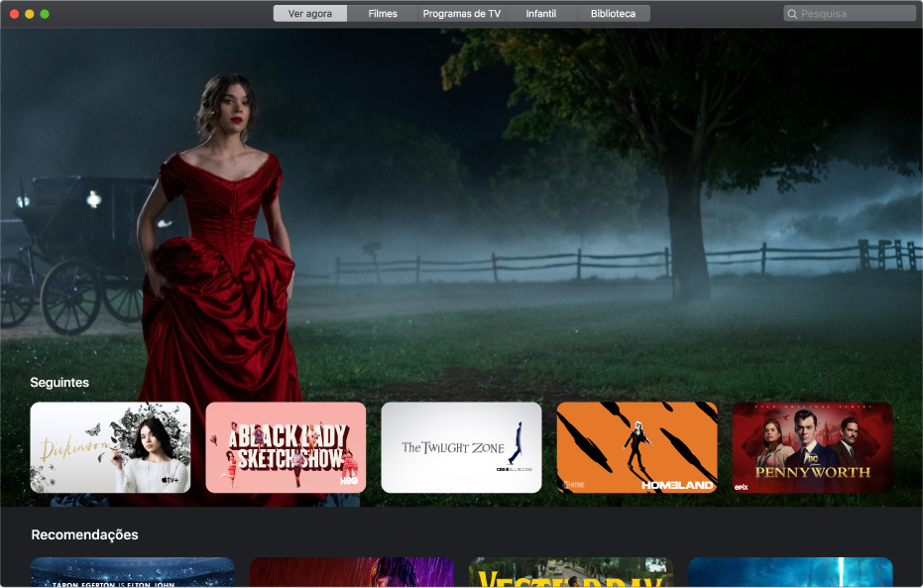Screen dimensions: 923x588
Task: Switch to the Ver agora tab
Action: (x=310, y=14)
